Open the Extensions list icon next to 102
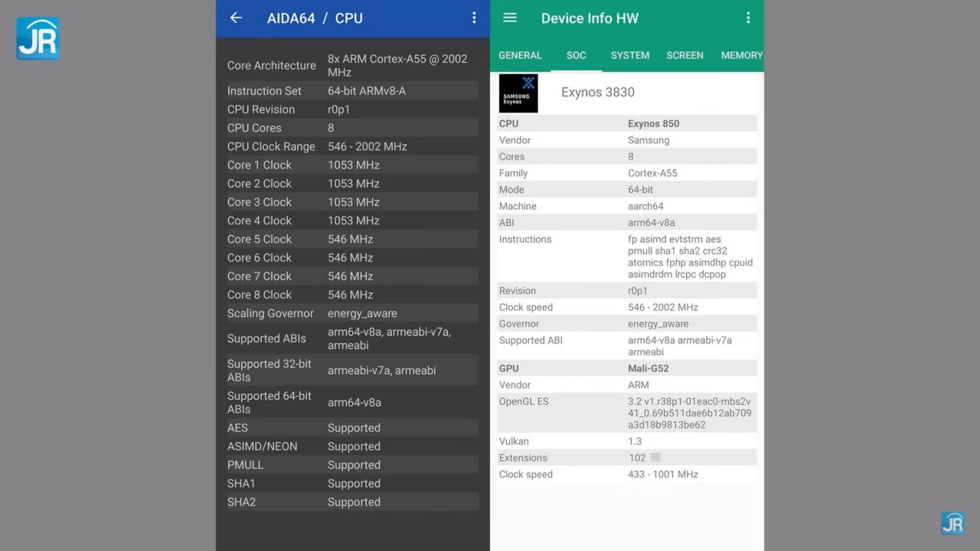This screenshot has width=980, height=551. (x=655, y=458)
